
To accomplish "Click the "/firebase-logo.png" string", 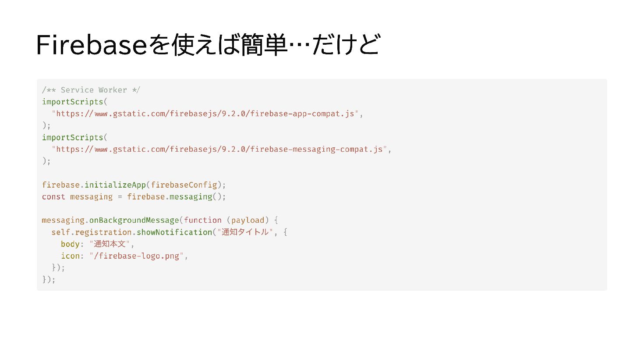I will click(137, 256).
